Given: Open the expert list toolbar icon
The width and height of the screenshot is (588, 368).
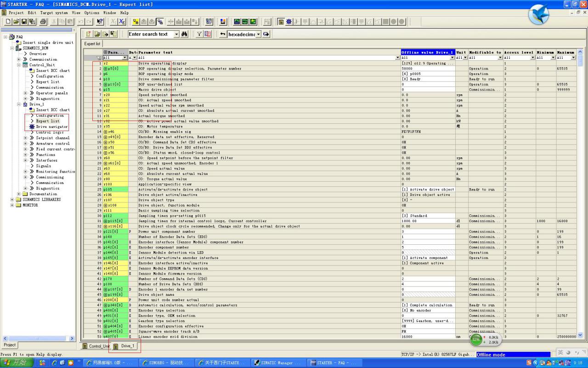Looking at the screenshot, I should tap(281, 22).
